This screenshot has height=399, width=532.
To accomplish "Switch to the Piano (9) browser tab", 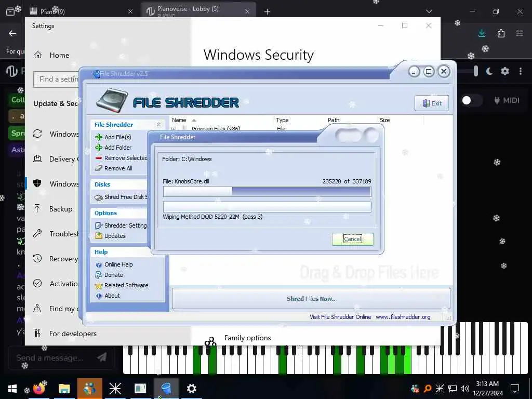I will coord(81,11).
